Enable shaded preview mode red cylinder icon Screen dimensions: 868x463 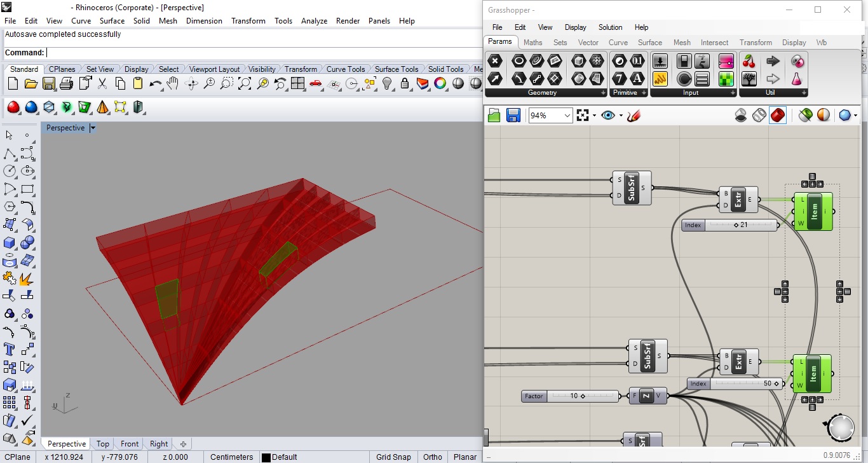click(x=777, y=115)
